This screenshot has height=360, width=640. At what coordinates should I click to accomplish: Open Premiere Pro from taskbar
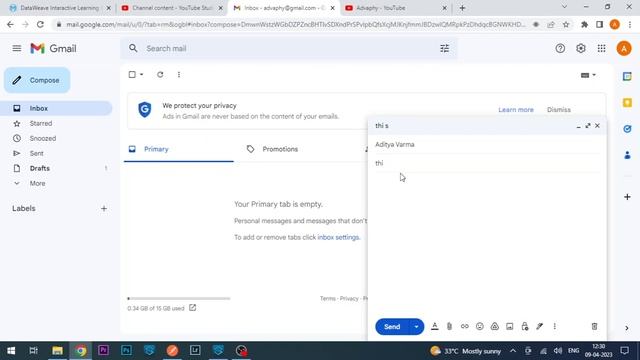[103, 351]
